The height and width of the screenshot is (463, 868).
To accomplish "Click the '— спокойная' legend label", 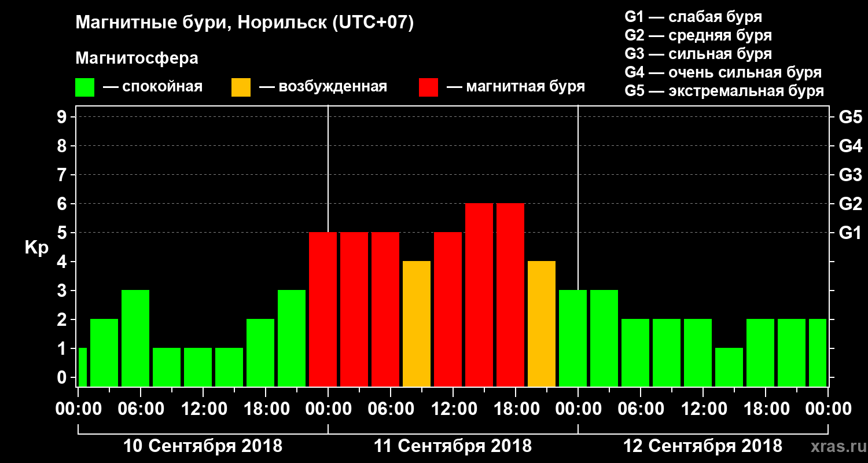I will (x=153, y=87).
